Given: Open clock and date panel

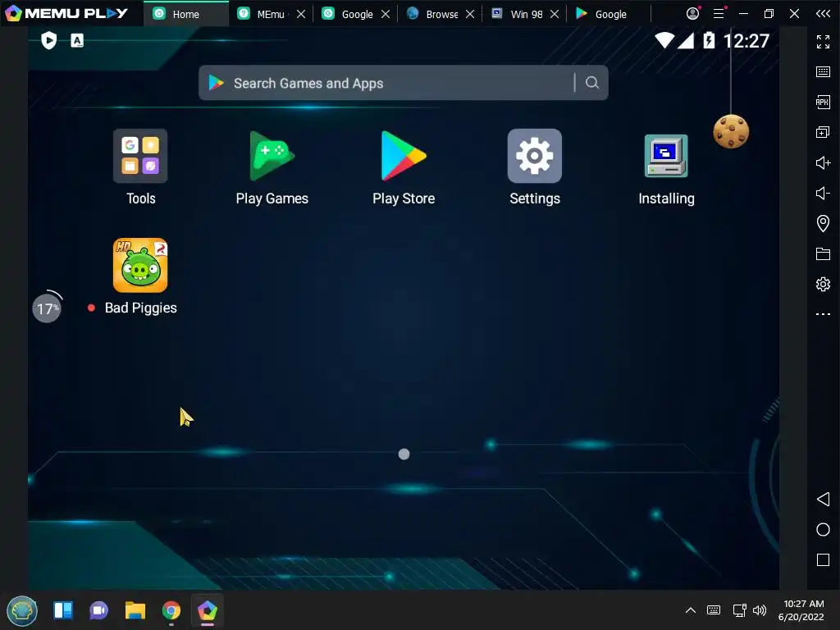Looking at the screenshot, I should tap(802, 610).
